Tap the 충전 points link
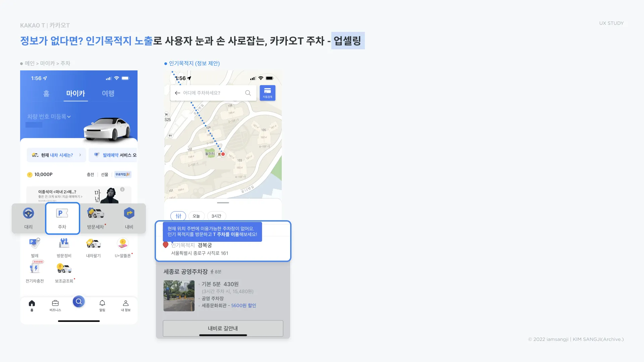Screen dimensions: 644x362 click(91, 174)
